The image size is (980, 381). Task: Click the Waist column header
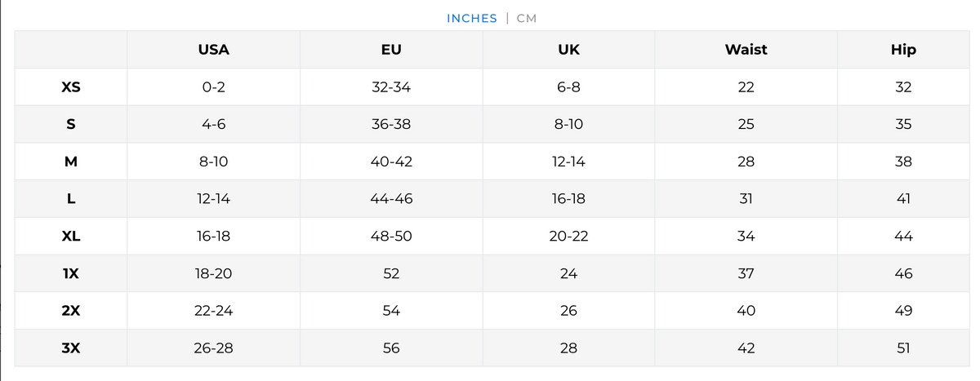746,50
